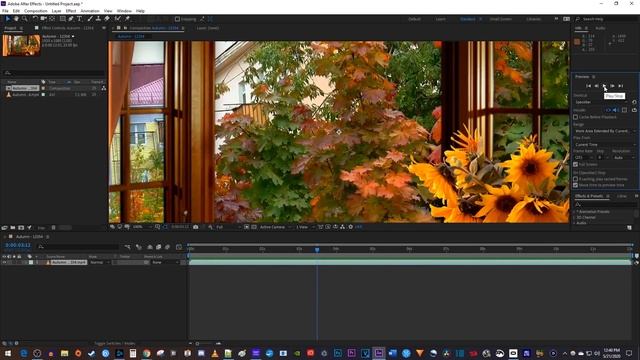Select the Roto Brush tool
This screenshot has width=640, height=360.
(x=118, y=19)
